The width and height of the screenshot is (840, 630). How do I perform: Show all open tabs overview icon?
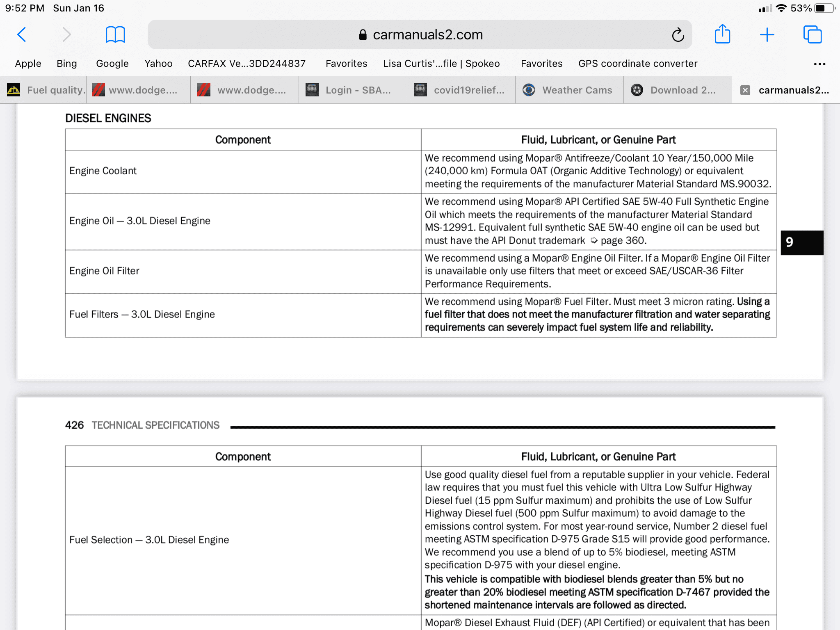tap(813, 34)
